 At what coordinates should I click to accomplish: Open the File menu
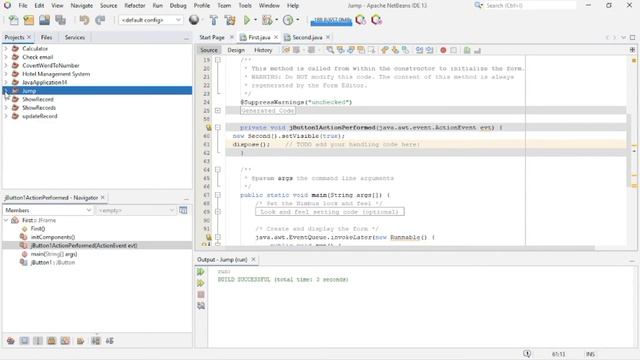tap(23, 6)
